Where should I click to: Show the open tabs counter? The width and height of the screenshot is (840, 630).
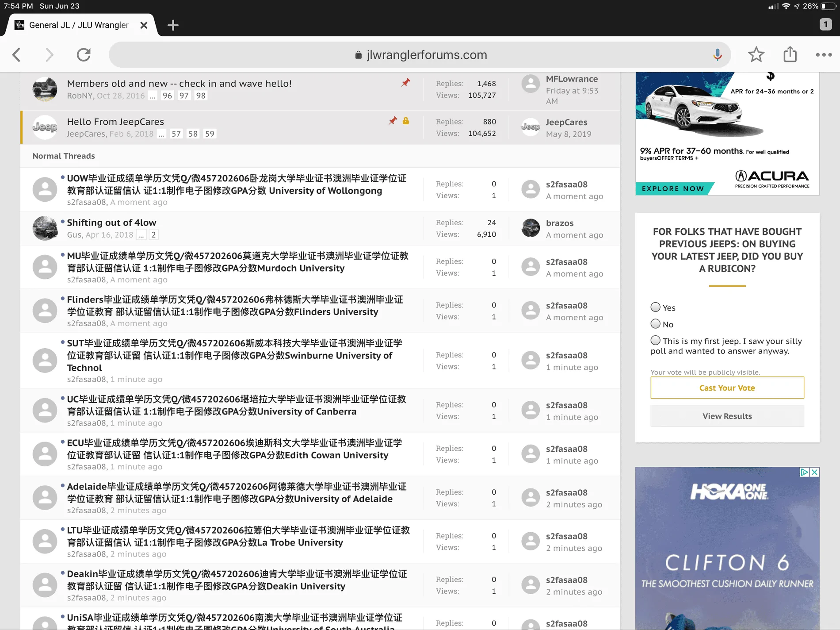point(825,24)
